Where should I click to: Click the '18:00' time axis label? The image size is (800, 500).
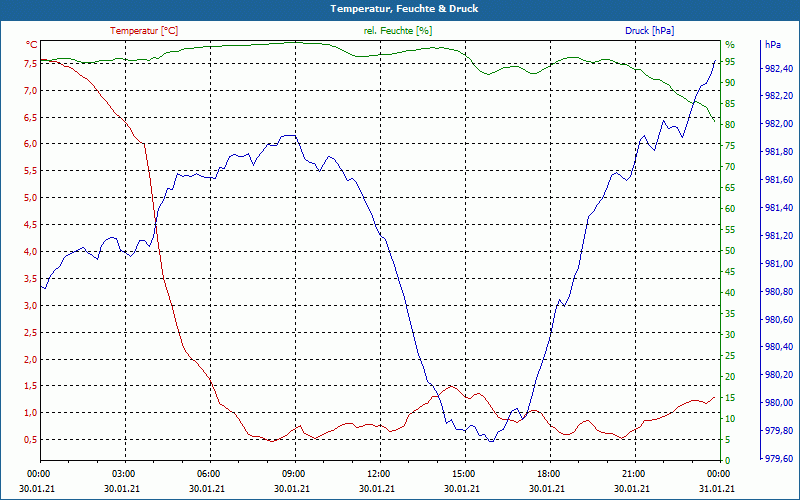pos(548,474)
